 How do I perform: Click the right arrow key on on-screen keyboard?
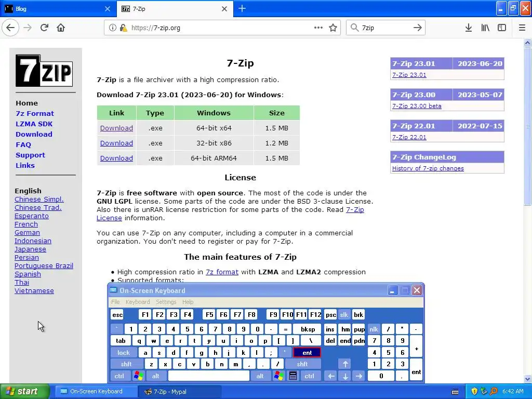pos(358,376)
